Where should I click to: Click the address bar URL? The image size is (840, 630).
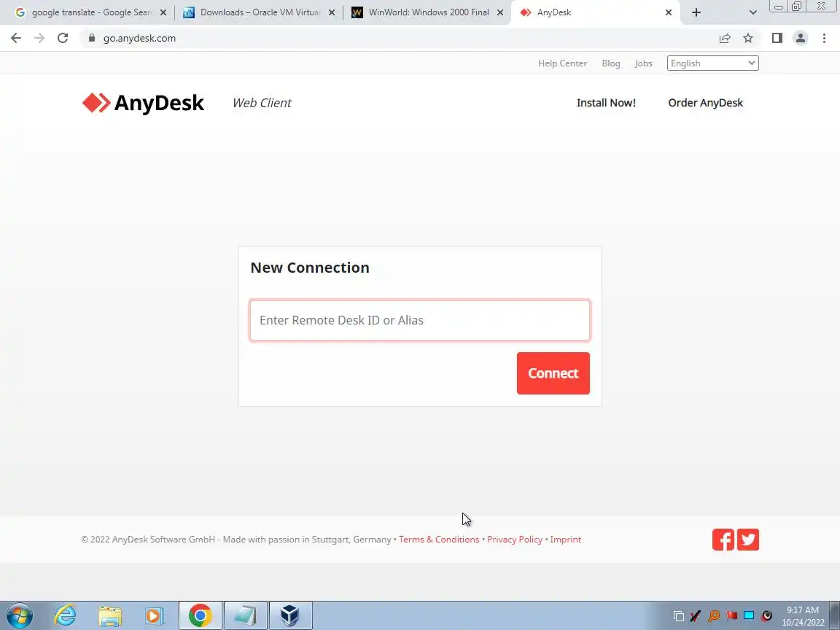139,38
